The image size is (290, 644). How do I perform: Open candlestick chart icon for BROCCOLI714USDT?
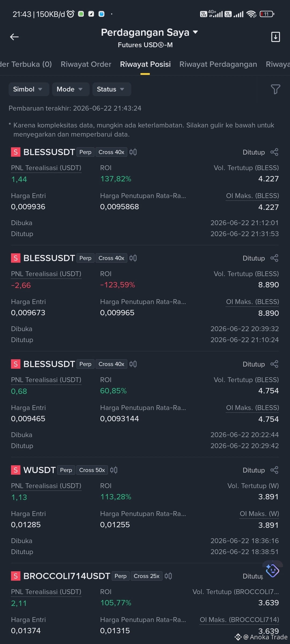tap(168, 576)
